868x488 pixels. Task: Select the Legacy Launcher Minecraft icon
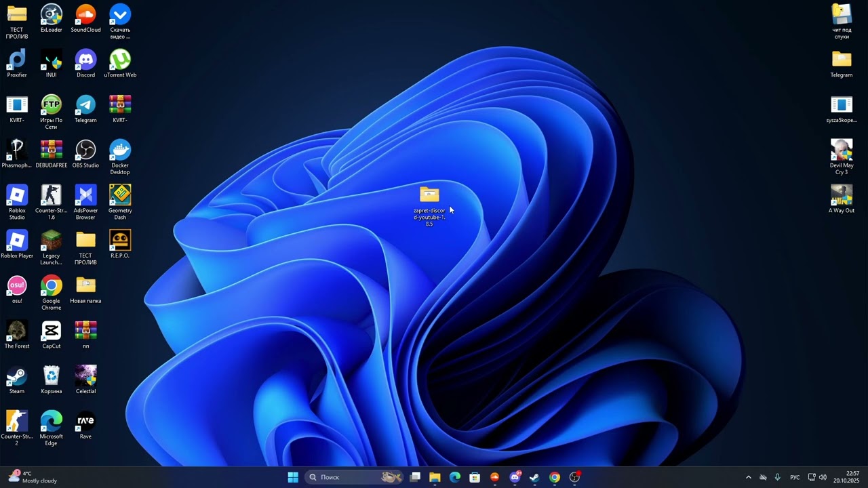click(x=52, y=247)
